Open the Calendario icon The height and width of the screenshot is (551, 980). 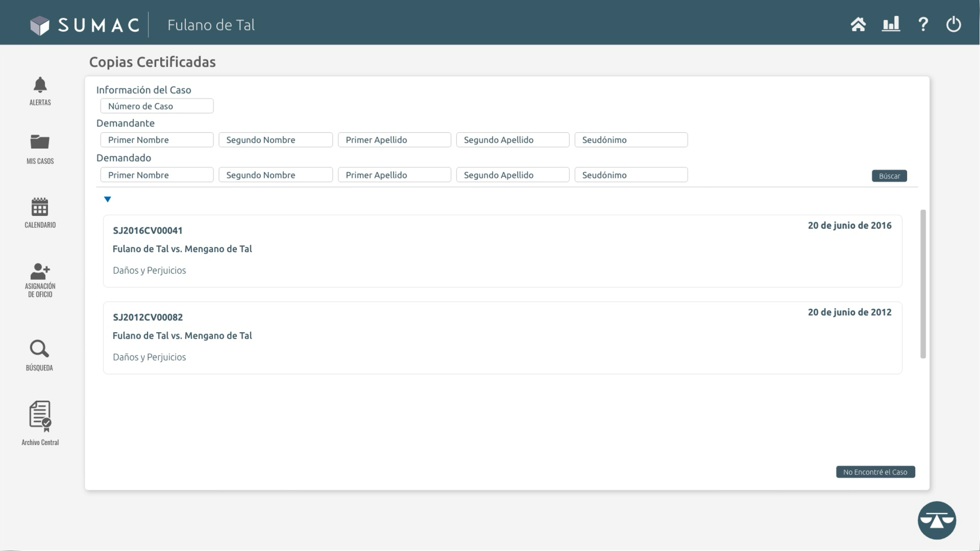pos(40,206)
